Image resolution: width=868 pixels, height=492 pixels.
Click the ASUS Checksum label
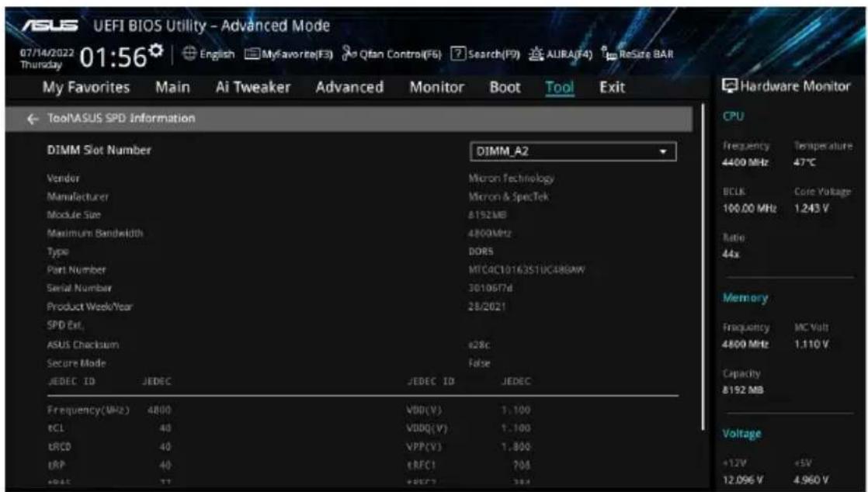(x=82, y=345)
